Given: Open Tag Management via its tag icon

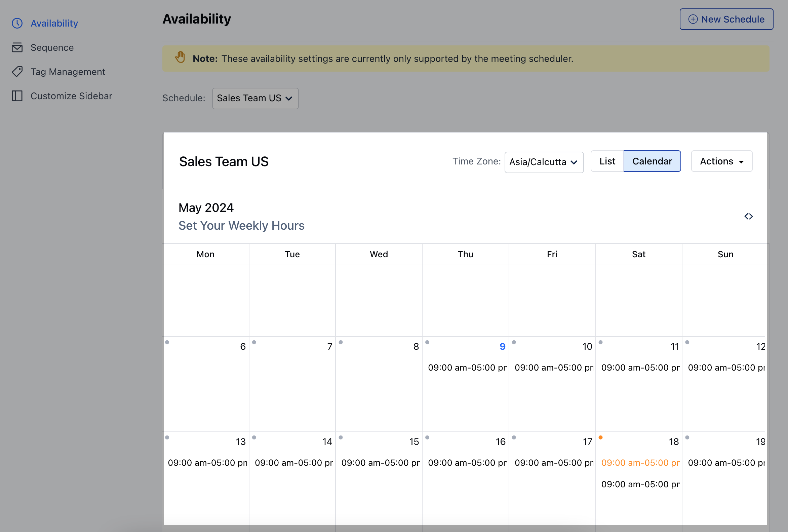Looking at the screenshot, I should pyautogui.click(x=17, y=72).
